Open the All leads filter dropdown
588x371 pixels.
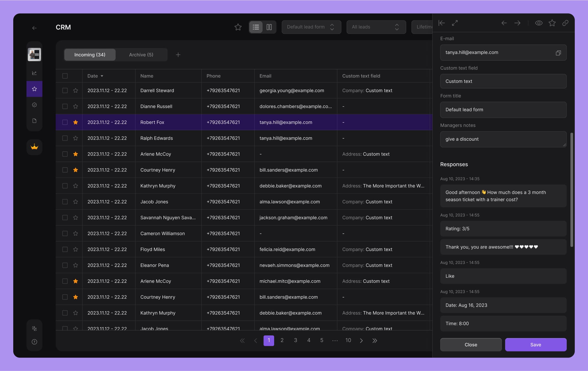[376, 27]
